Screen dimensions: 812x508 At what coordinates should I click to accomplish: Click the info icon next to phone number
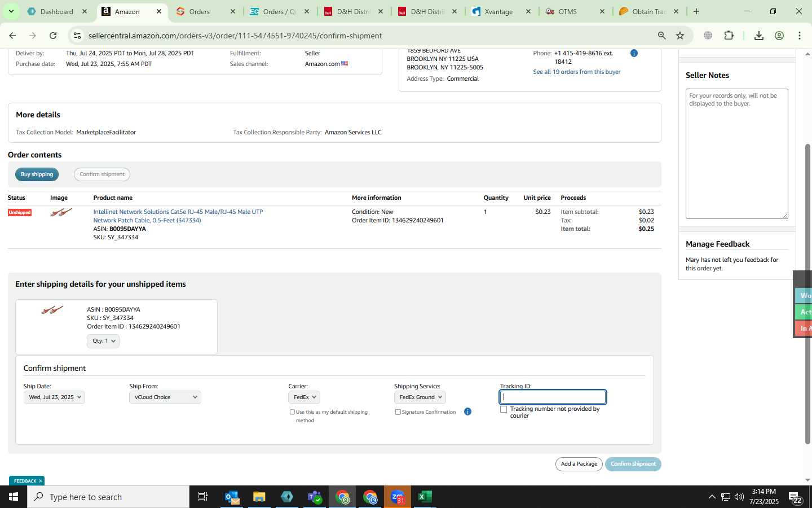pyautogui.click(x=634, y=53)
